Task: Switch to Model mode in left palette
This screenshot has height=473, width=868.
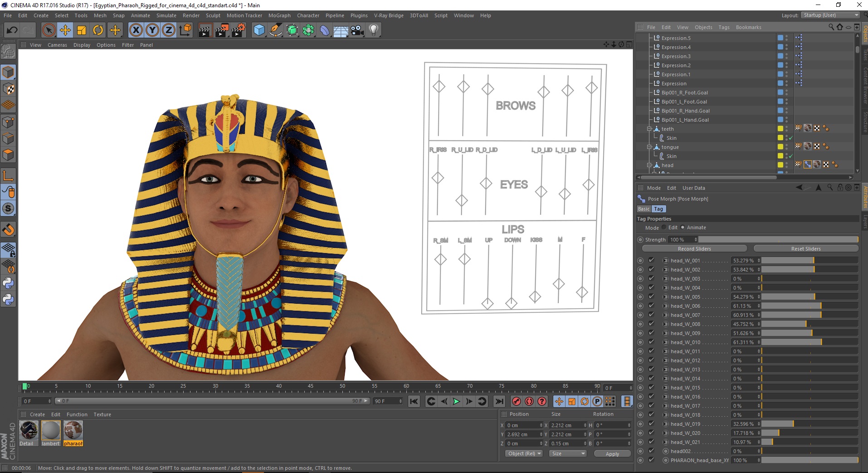Action: tap(8, 73)
